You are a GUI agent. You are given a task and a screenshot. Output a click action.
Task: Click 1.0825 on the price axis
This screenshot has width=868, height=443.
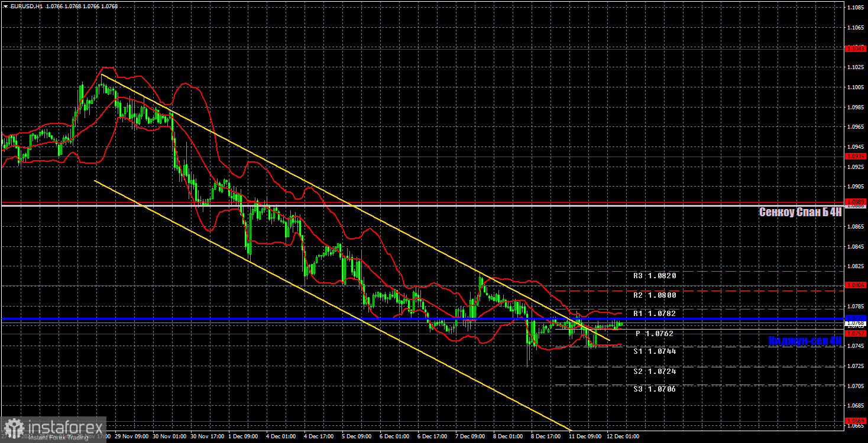tap(856, 266)
